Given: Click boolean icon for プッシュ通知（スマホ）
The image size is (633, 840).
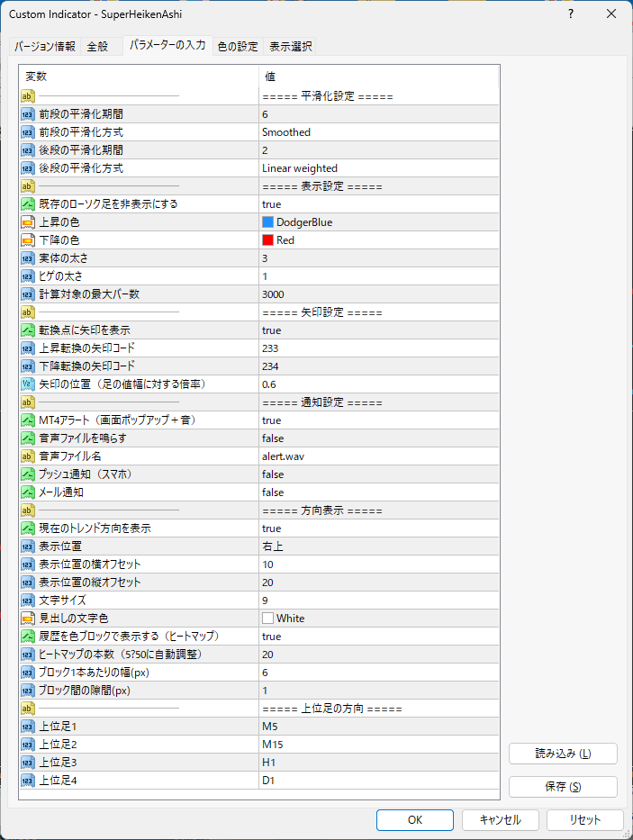Looking at the screenshot, I should [x=27, y=474].
